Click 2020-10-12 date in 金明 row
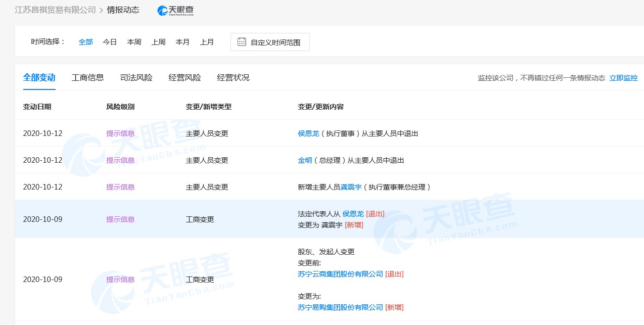The image size is (644, 325). tap(42, 160)
